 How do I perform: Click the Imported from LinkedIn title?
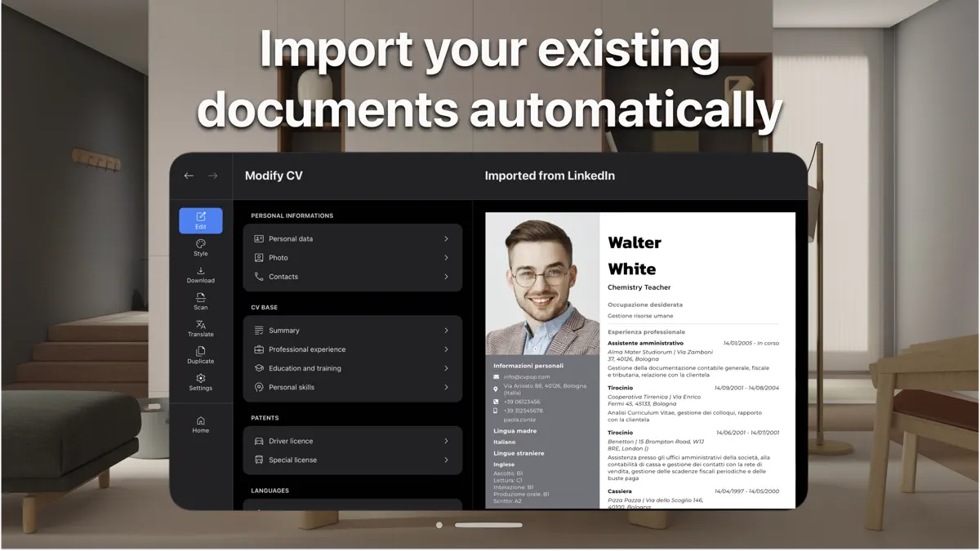click(x=550, y=176)
